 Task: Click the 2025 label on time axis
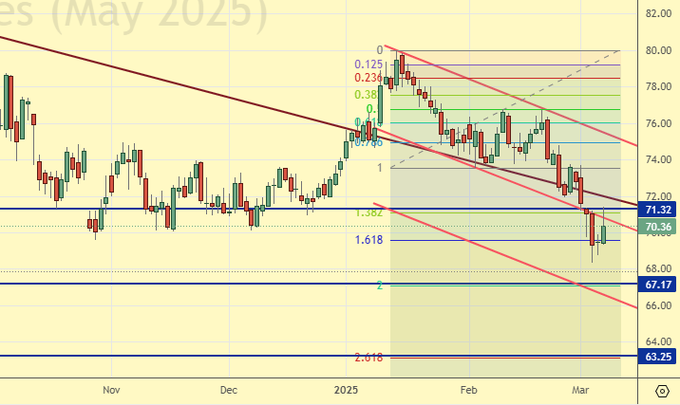(x=345, y=389)
